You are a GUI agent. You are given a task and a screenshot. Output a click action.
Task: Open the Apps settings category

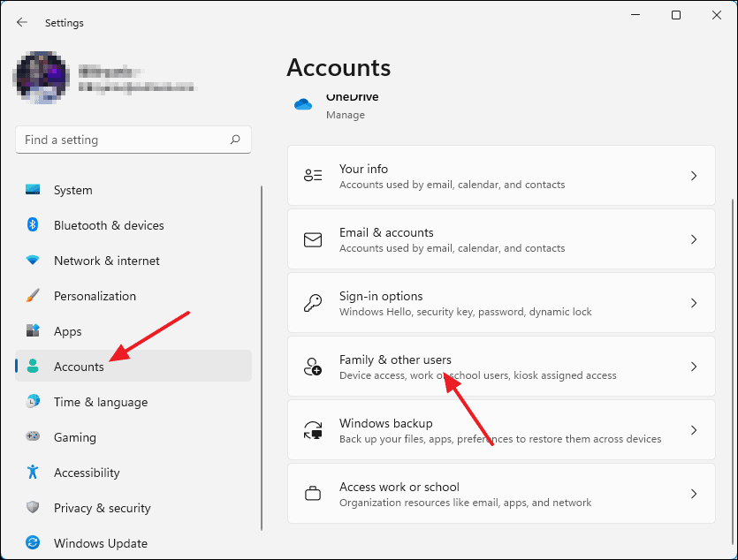click(x=133, y=331)
